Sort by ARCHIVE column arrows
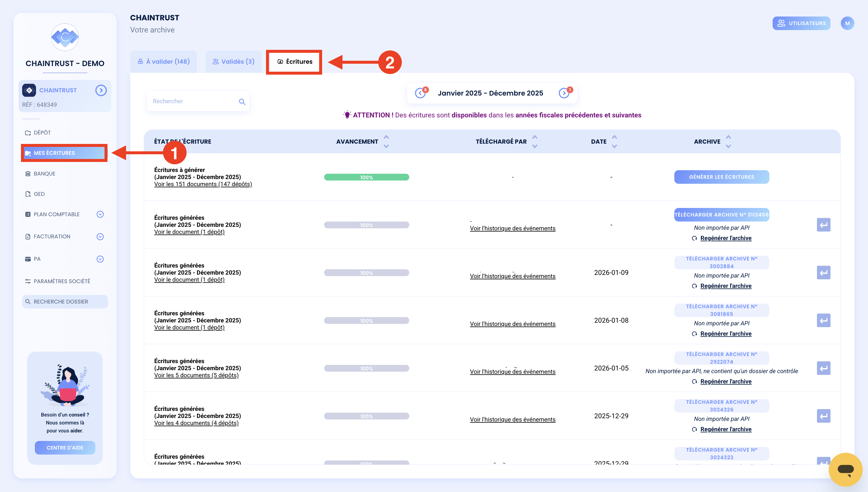 point(728,142)
